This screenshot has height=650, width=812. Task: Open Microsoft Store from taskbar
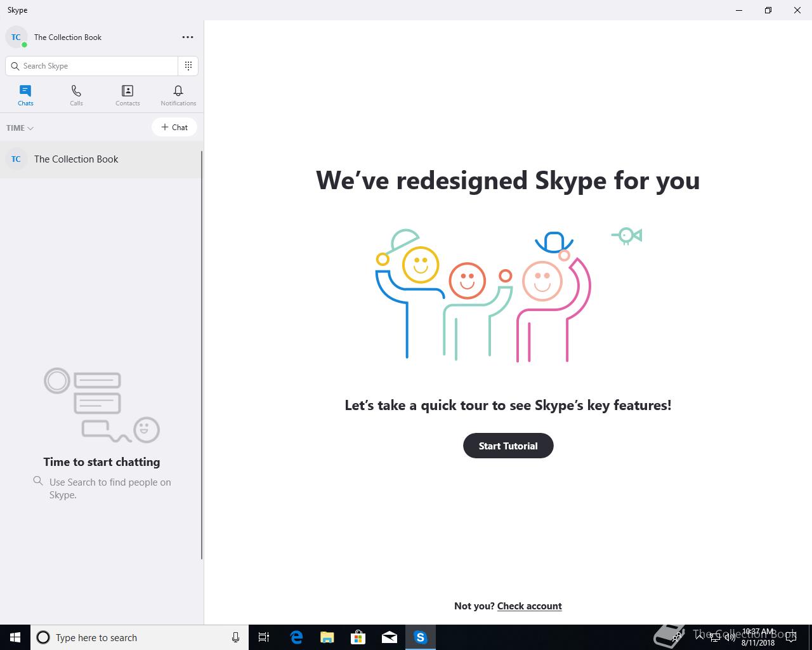pyautogui.click(x=358, y=637)
